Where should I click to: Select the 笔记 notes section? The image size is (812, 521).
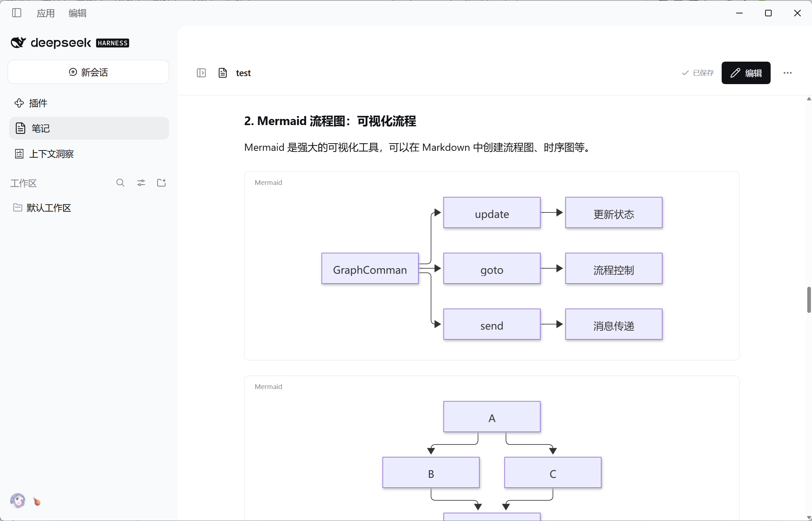tap(89, 128)
